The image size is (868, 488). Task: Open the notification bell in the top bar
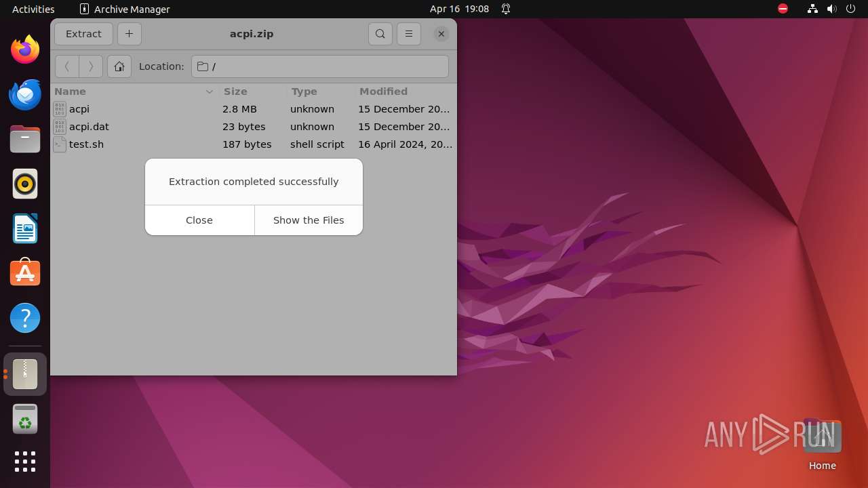pyautogui.click(x=506, y=9)
